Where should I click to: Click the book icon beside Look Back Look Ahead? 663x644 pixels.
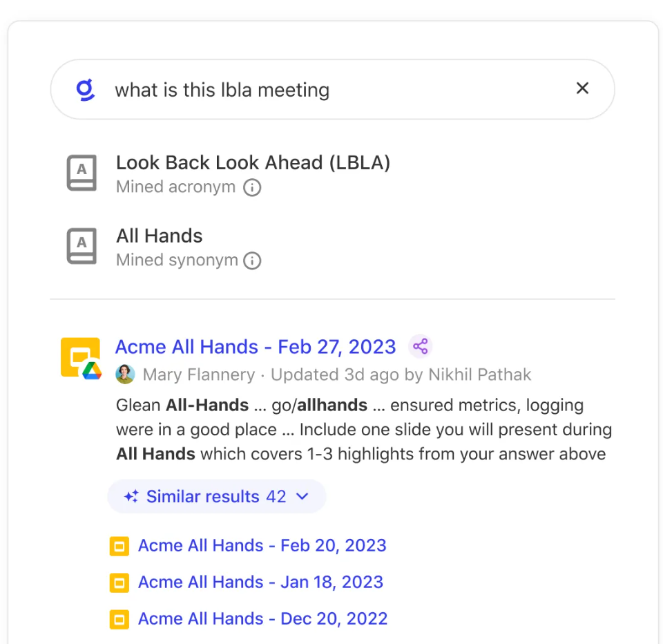click(x=81, y=173)
